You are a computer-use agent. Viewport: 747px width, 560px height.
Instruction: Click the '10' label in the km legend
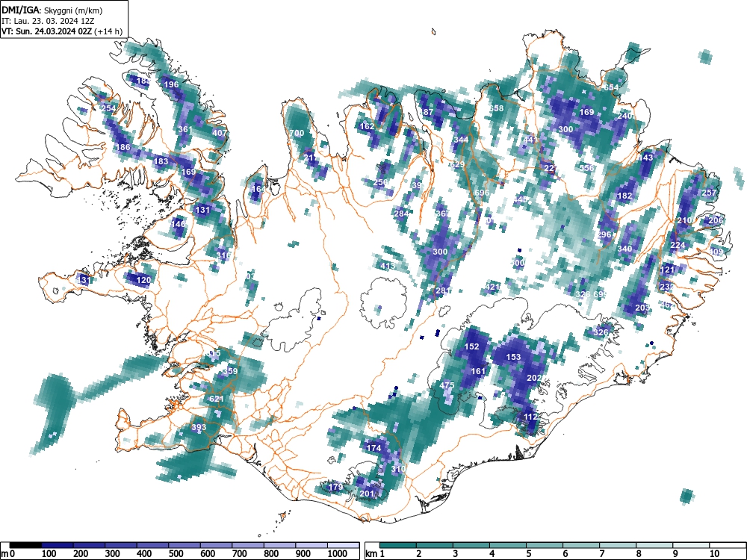tap(713, 553)
